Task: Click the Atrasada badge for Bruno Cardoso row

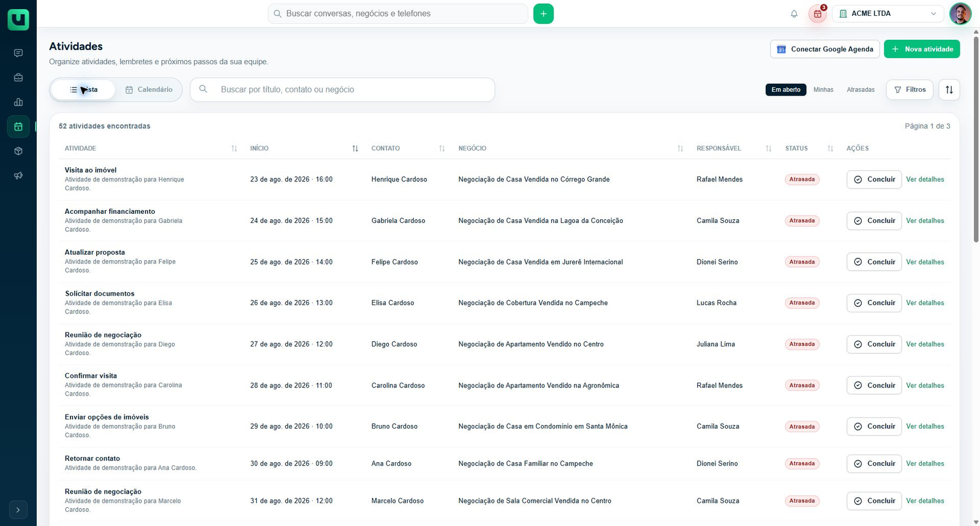Action: (802, 426)
